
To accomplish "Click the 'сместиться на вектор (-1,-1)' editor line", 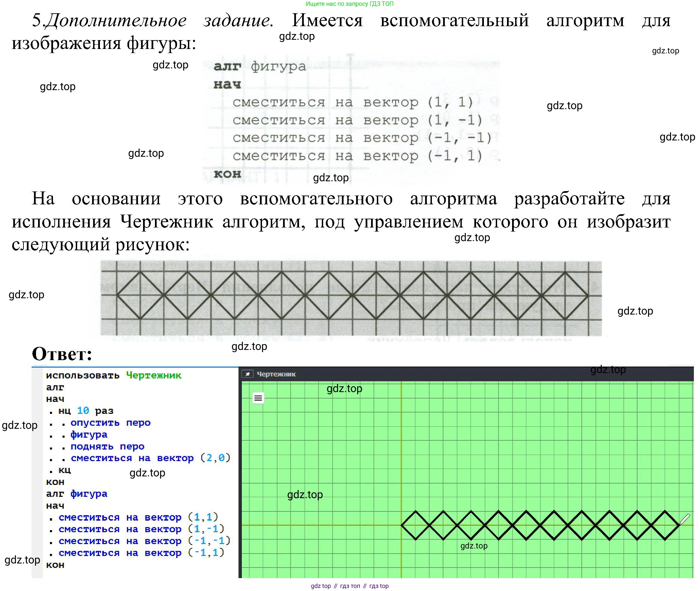I will coord(144,541).
